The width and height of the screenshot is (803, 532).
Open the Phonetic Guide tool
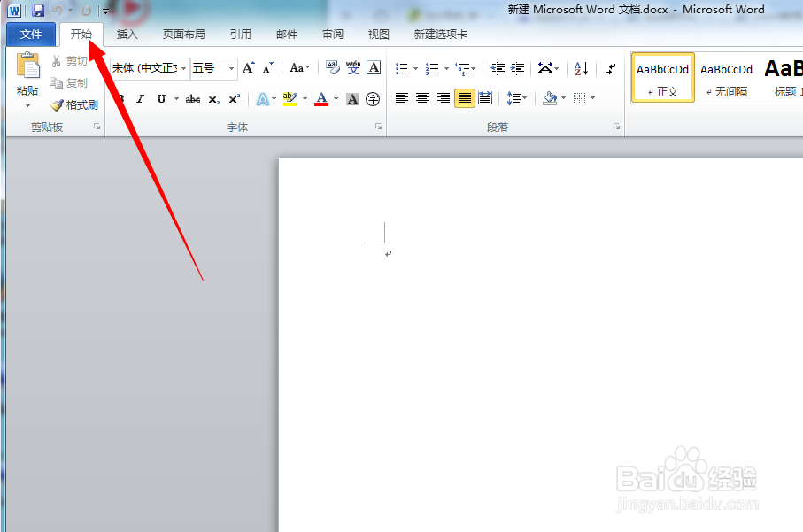tap(352, 67)
